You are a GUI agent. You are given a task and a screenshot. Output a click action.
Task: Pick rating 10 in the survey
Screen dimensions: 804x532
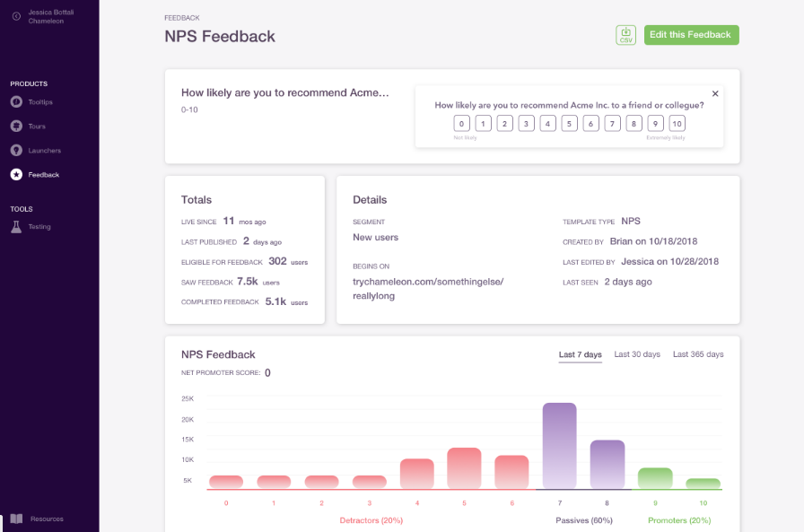click(677, 124)
